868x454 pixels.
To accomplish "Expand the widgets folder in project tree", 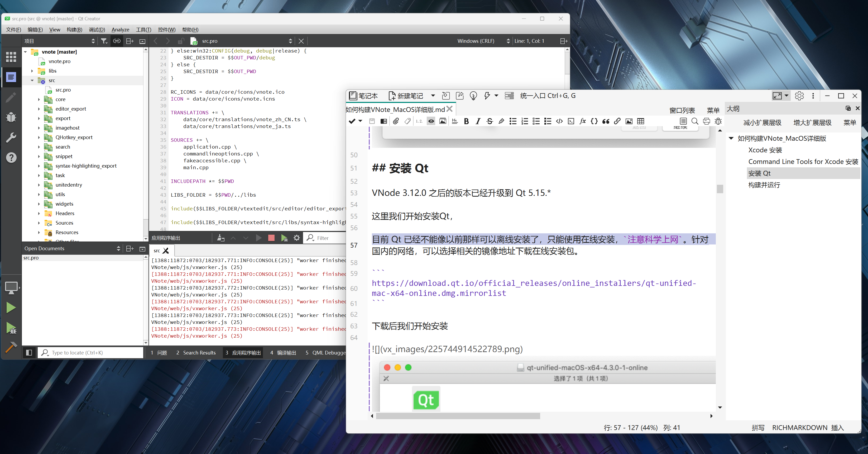I will (39, 204).
